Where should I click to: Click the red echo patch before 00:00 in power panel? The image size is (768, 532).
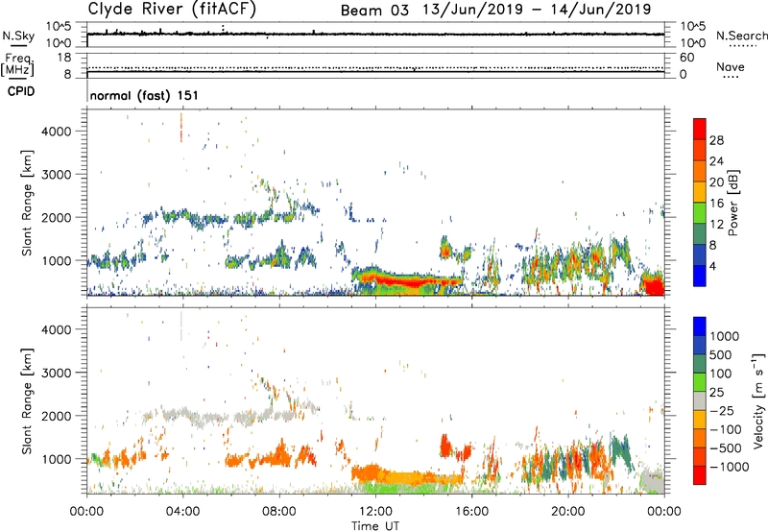(x=654, y=285)
